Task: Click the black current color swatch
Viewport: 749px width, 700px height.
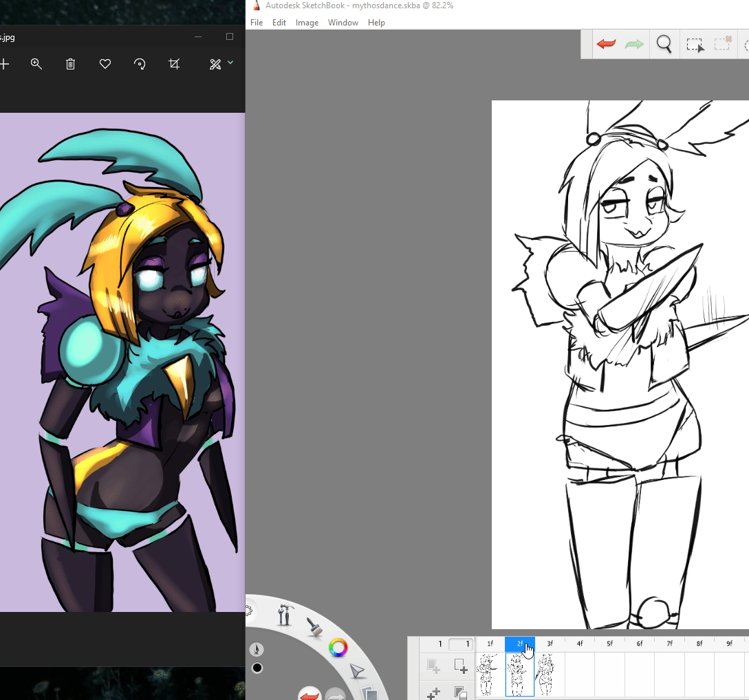Action: click(257, 668)
